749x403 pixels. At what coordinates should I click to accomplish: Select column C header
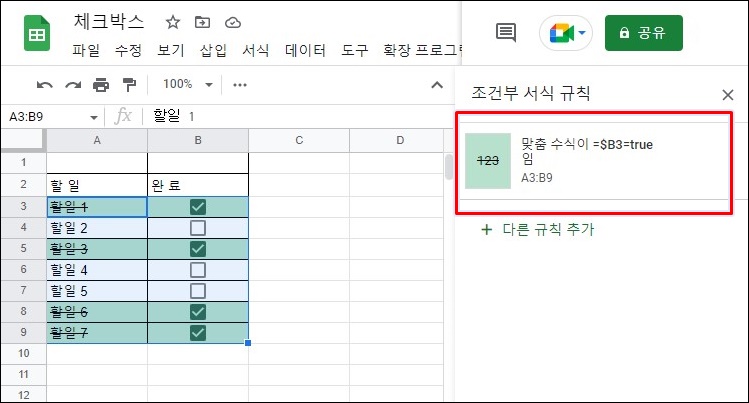point(299,140)
